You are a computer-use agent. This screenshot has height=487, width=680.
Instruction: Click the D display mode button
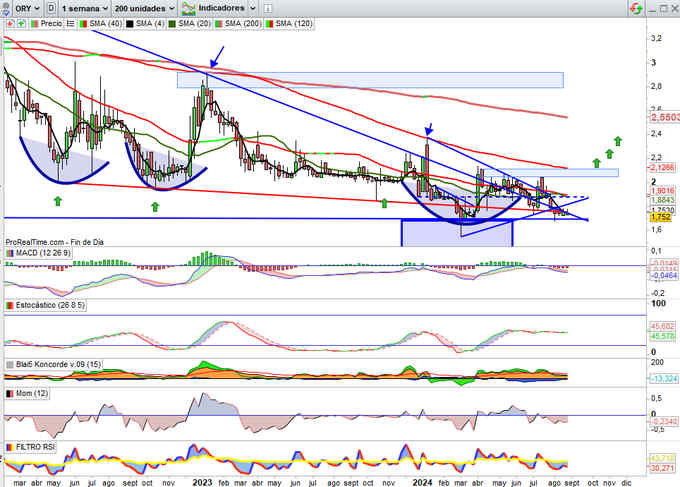click(51, 8)
